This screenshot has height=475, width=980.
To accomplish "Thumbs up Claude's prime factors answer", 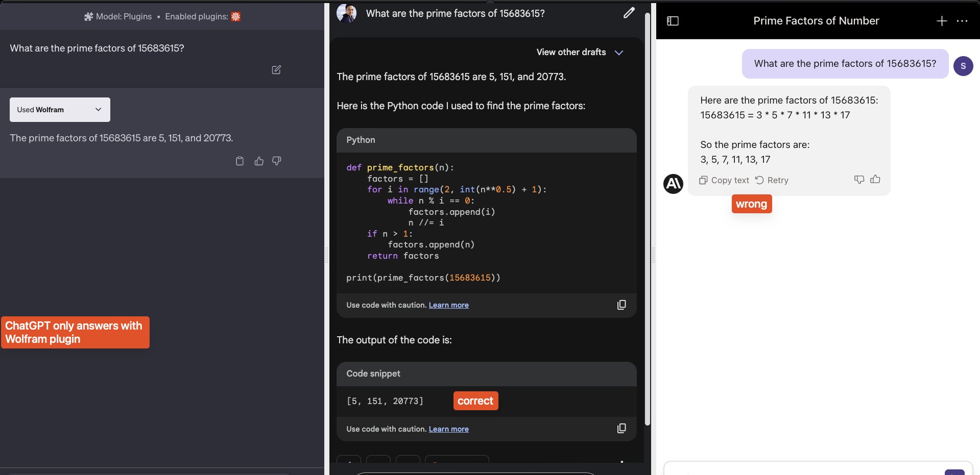I will [x=875, y=180].
